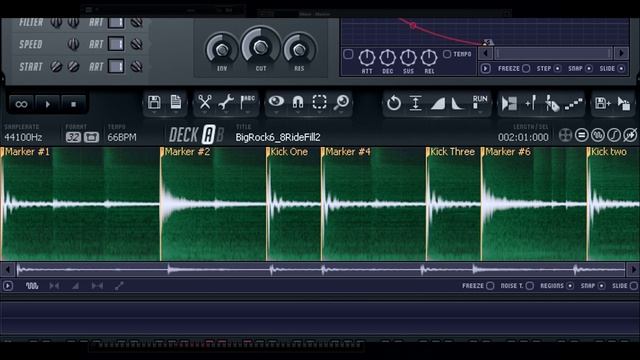Click the vertical arrows normalize icon
640x360 pixels.
coord(415,103)
